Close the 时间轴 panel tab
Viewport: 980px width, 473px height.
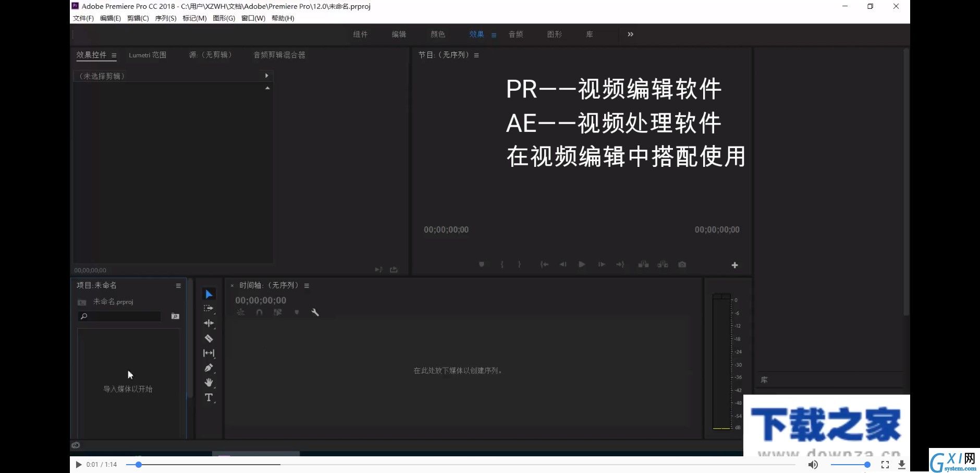click(x=232, y=286)
